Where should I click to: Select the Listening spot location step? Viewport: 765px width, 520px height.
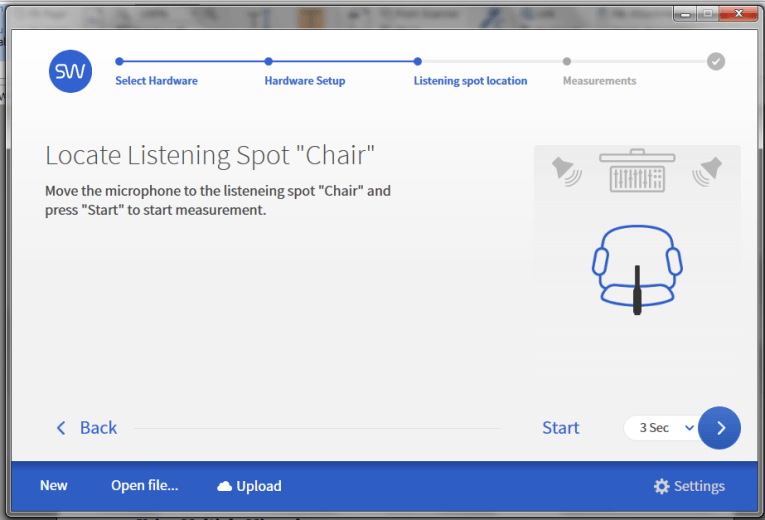(470, 80)
